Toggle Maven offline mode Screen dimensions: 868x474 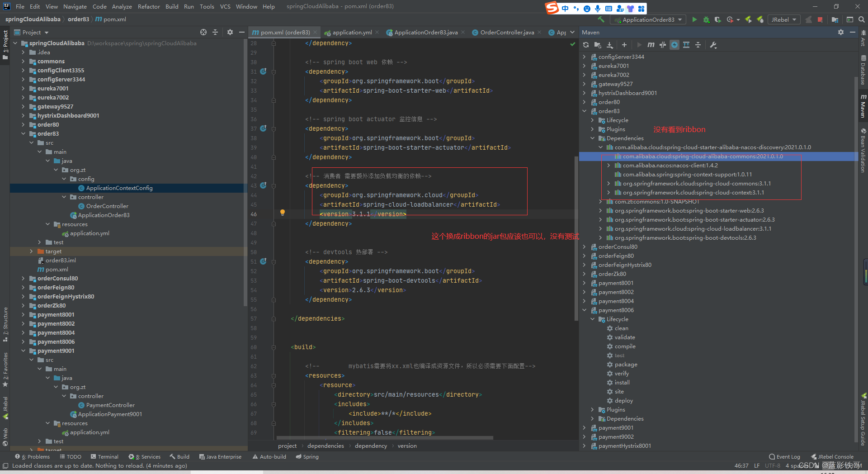(x=663, y=45)
